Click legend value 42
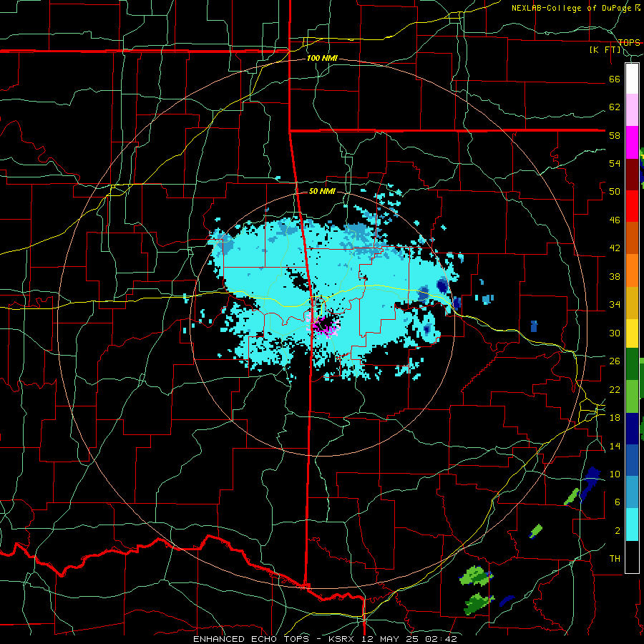Image resolution: width=644 pixels, height=644 pixels. click(x=615, y=248)
